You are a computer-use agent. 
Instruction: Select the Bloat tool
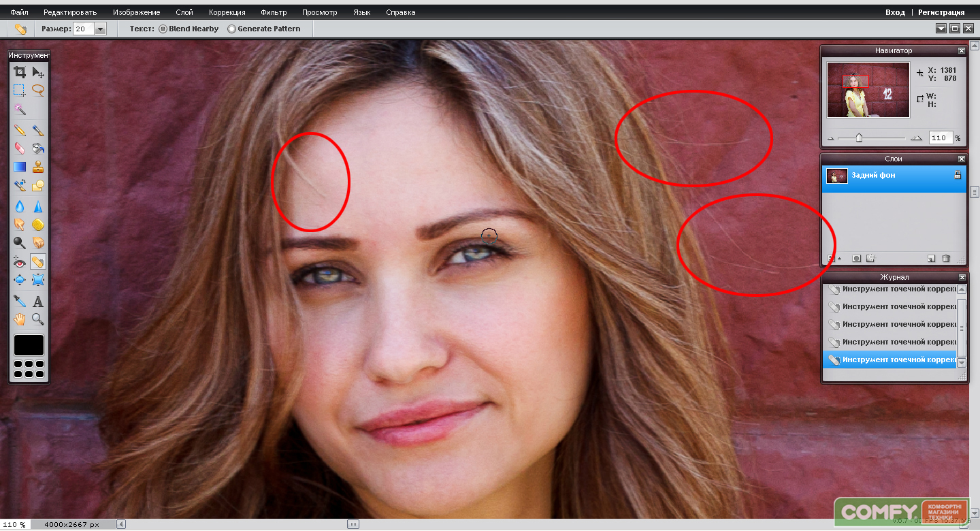(20, 279)
